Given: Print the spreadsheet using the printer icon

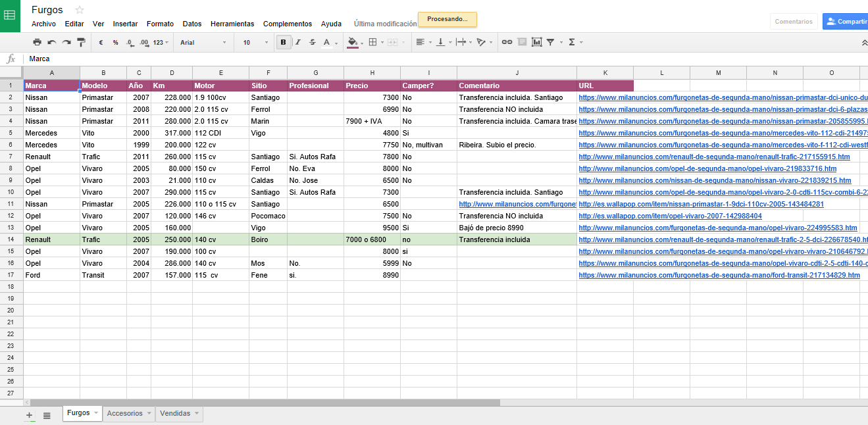Looking at the screenshot, I should point(38,42).
